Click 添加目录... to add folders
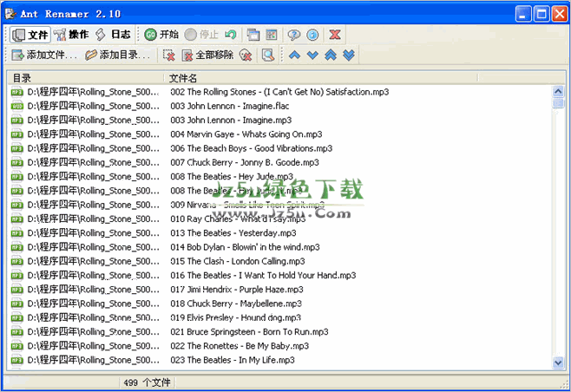 117,55
